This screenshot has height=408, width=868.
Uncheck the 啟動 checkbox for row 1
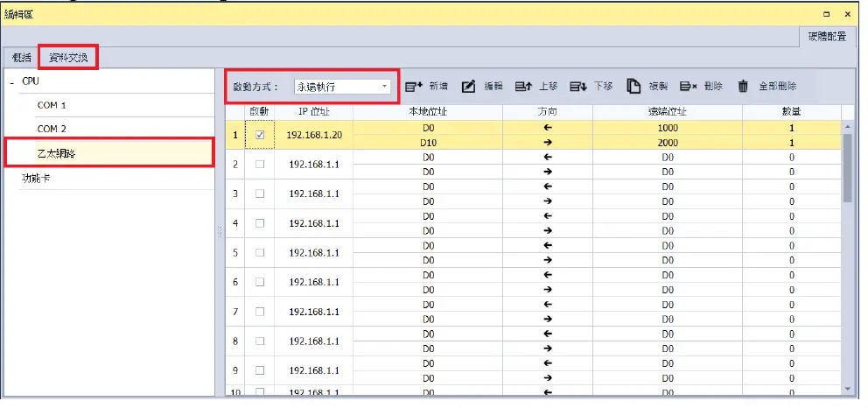point(260,135)
